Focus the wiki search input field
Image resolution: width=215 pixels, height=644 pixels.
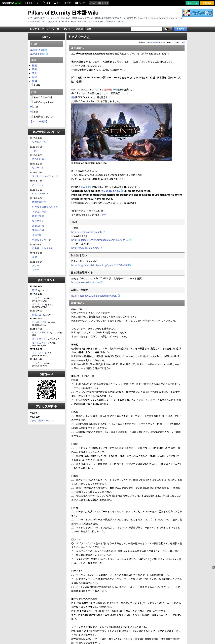pos(146,29)
